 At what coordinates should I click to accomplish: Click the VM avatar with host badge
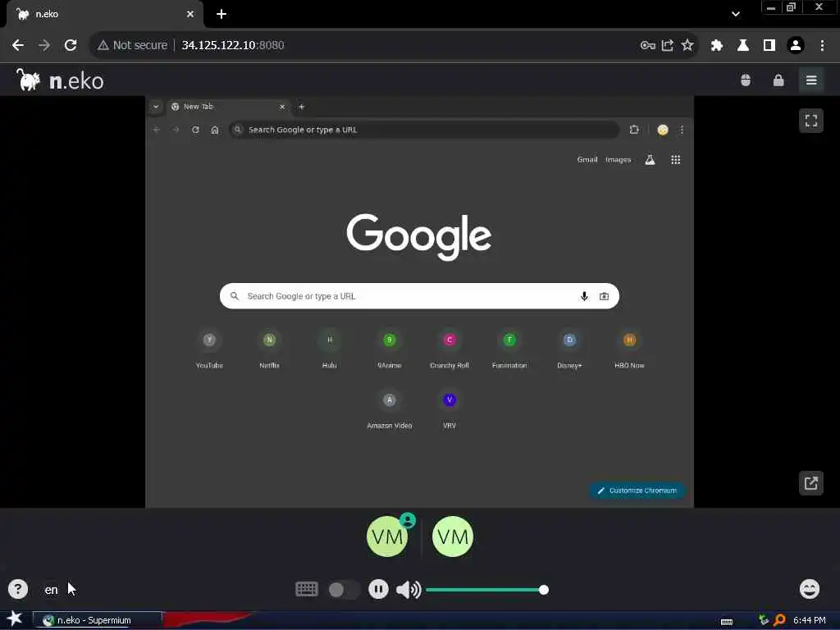pyautogui.click(x=387, y=536)
